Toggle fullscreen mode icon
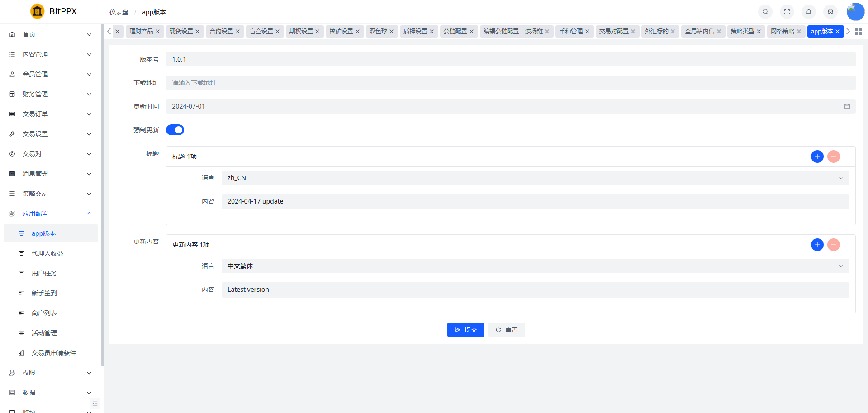This screenshot has width=868, height=413. (787, 12)
